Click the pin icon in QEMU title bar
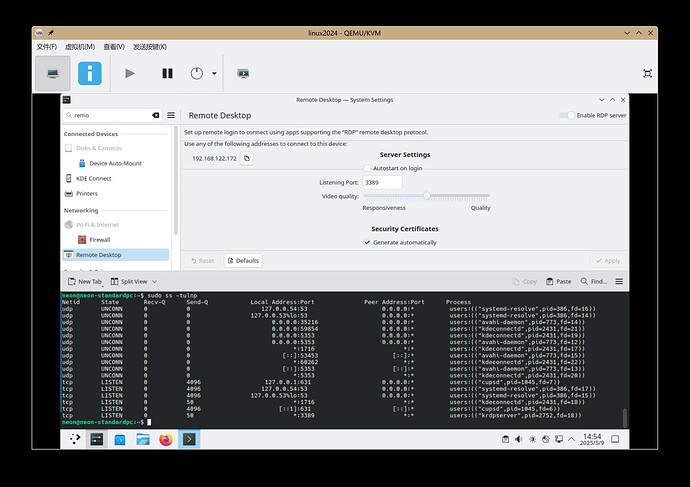Image resolution: width=690 pixels, height=487 pixels. pos(51,33)
